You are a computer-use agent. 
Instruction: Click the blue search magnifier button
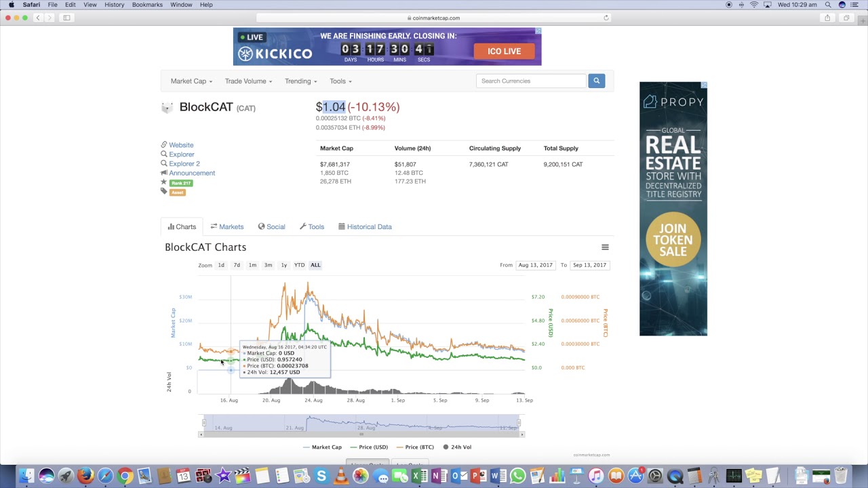pyautogui.click(x=596, y=81)
